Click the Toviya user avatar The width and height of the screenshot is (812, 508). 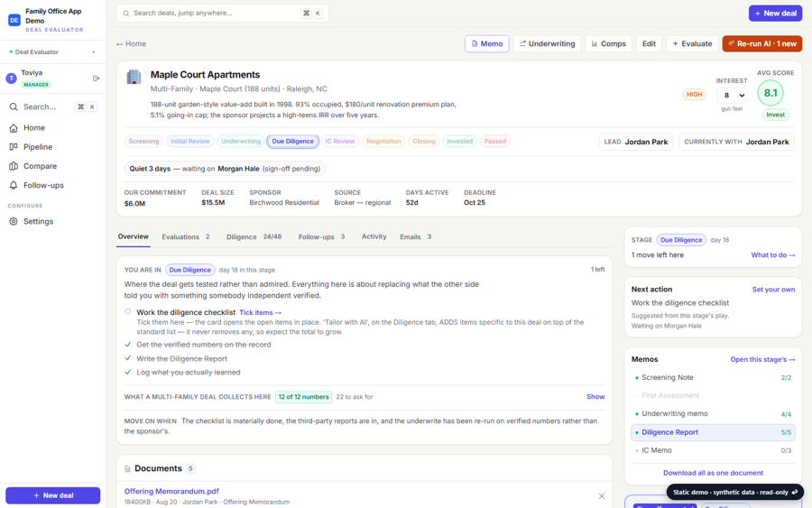11,79
